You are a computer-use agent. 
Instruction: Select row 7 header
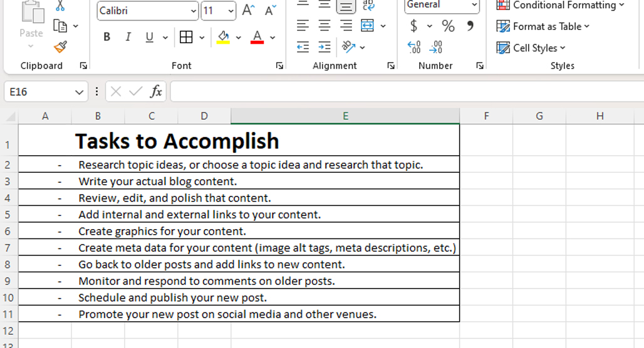(8, 248)
